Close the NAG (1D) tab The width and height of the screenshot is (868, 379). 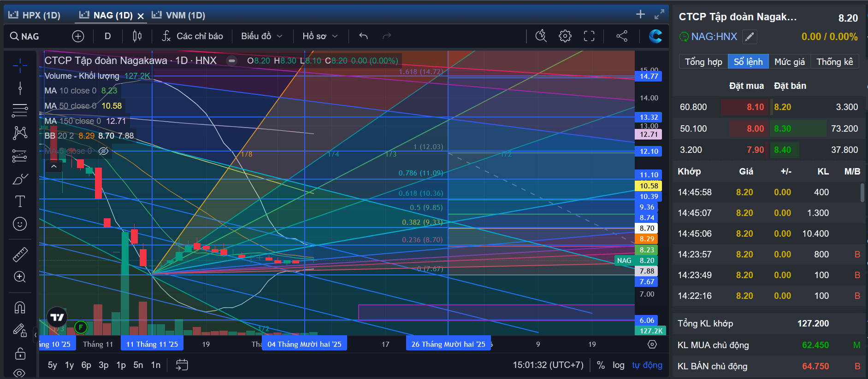point(141,16)
